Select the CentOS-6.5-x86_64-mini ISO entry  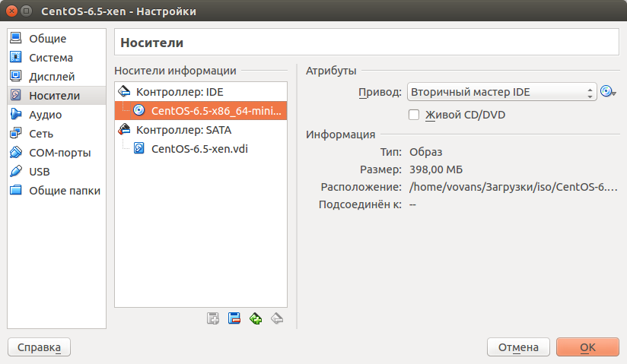(x=201, y=111)
